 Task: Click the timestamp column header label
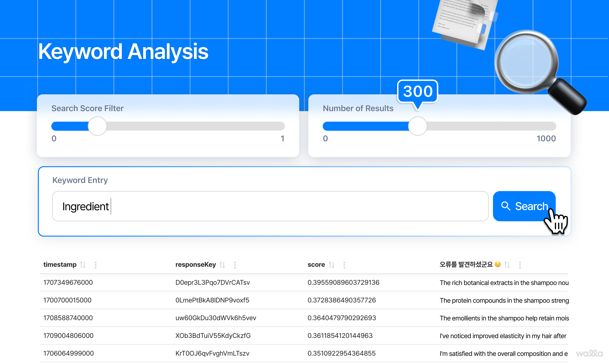[x=60, y=264]
